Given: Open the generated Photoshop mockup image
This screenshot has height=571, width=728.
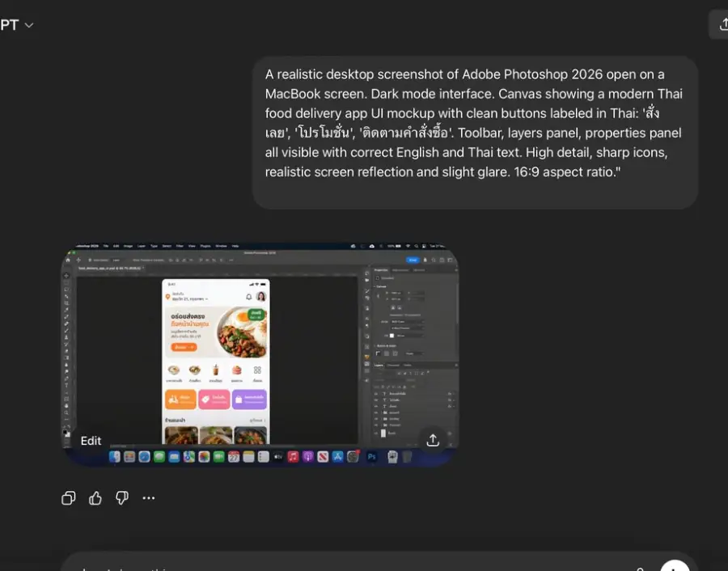Looking at the screenshot, I should pos(260,354).
